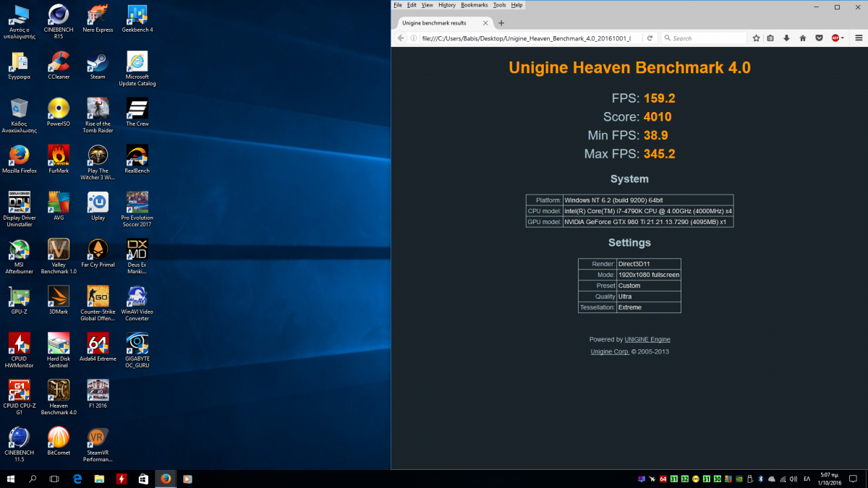Viewport: 868px width, 488px height.
Task: Open the Pocket toolbar icon
Action: pyautogui.click(x=819, y=38)
